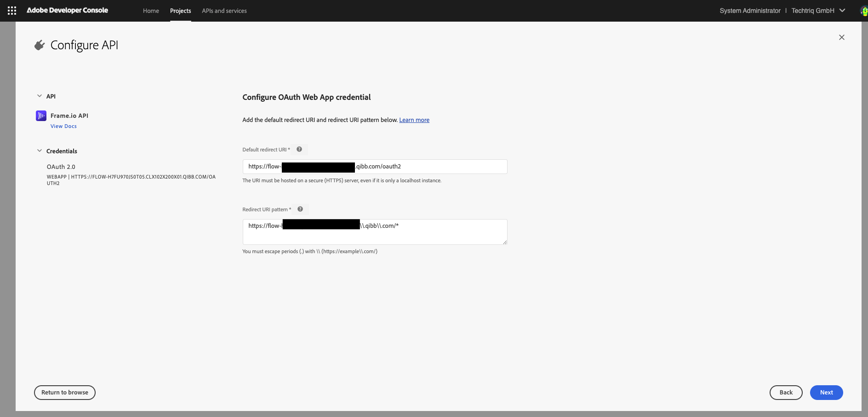Close the Configure API dialog

[x=841, y=37]
